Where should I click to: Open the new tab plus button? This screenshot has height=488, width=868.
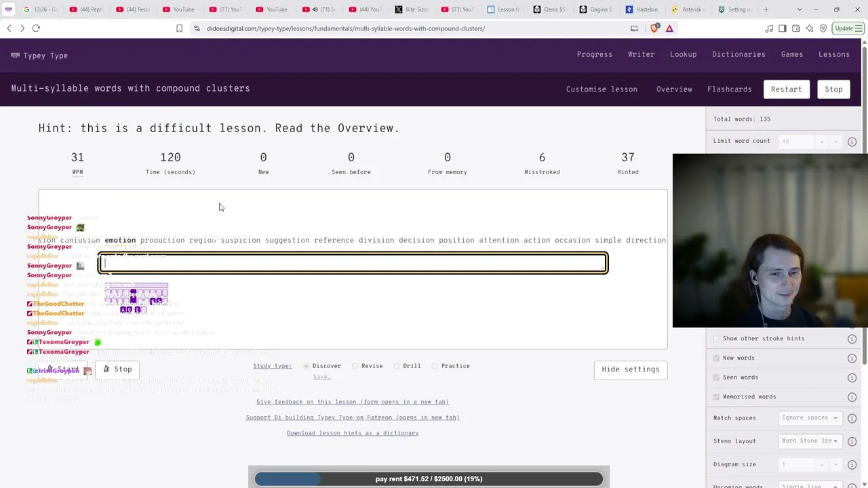click(x=766, y=9)
